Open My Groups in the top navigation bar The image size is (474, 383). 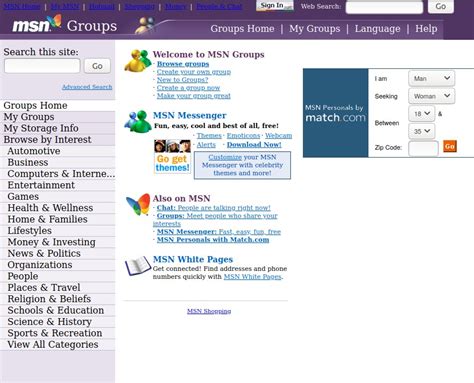[315, 29]
